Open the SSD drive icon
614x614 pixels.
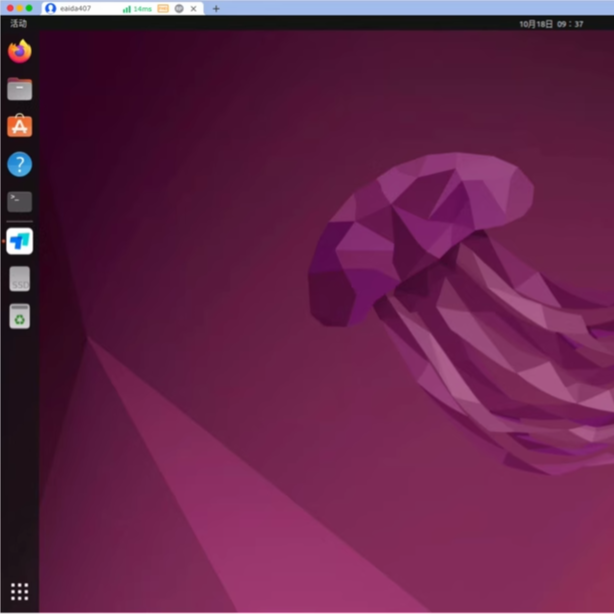tap(20, 279)
